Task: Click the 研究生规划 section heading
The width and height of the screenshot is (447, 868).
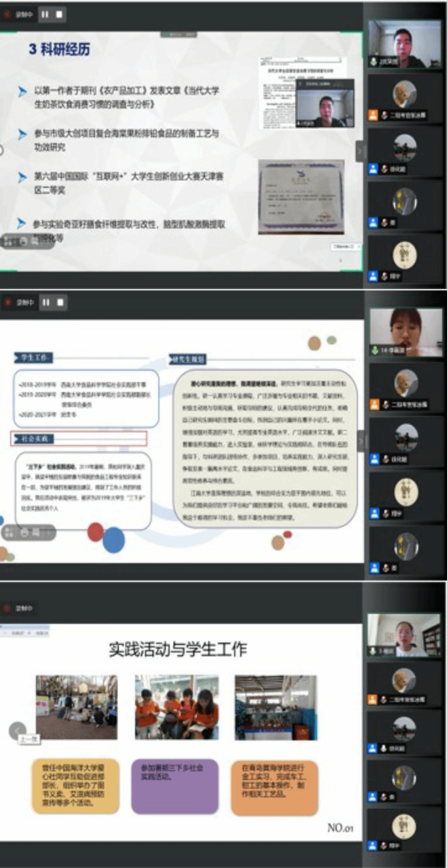Action: click(x=188, y=359)
